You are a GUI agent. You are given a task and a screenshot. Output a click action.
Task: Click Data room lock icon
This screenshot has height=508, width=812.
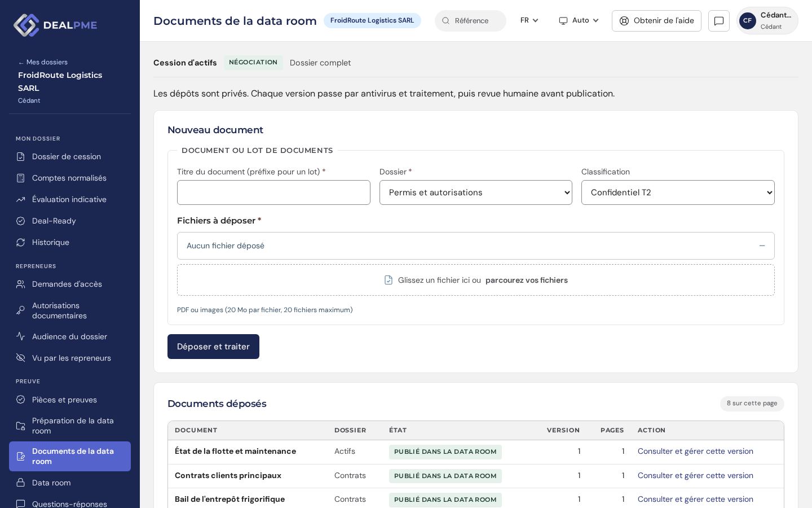click(x=21, y=483)
